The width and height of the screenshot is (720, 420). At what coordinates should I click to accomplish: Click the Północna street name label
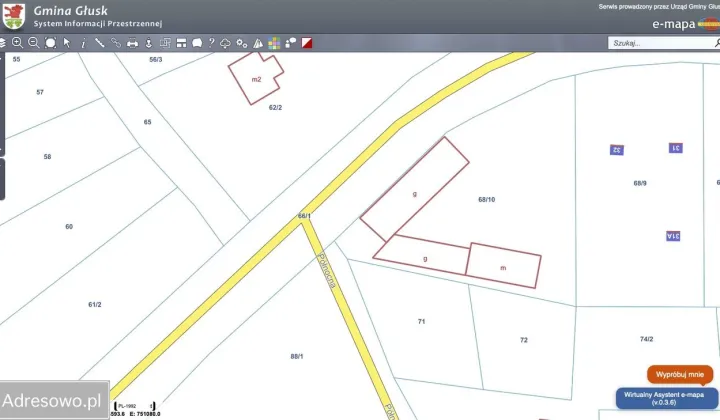327,270
